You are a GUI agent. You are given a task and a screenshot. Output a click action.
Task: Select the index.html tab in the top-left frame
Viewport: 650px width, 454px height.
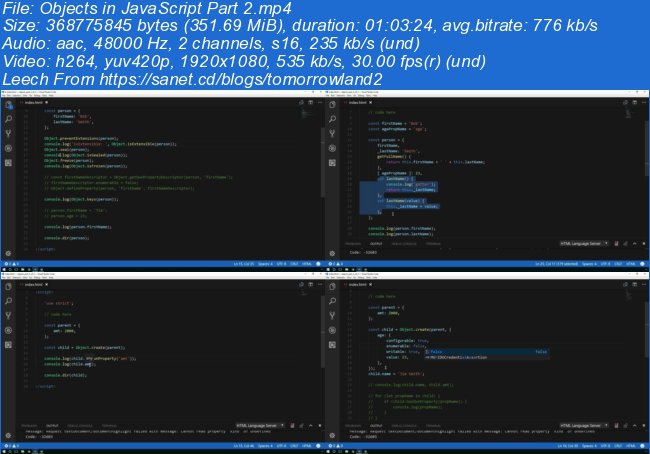pyautogui.click(x=34, y=102)
